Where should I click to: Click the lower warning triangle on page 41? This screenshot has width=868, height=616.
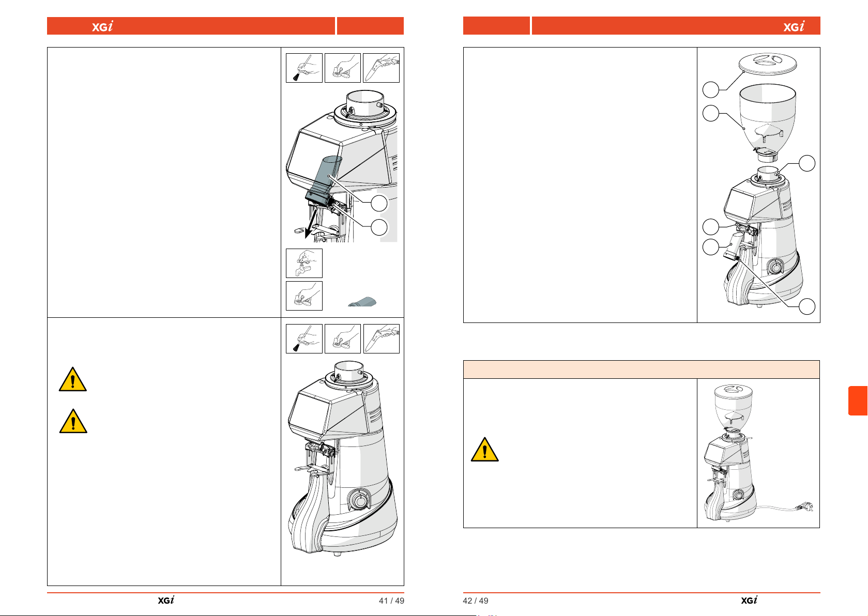[x=73, y=421]
